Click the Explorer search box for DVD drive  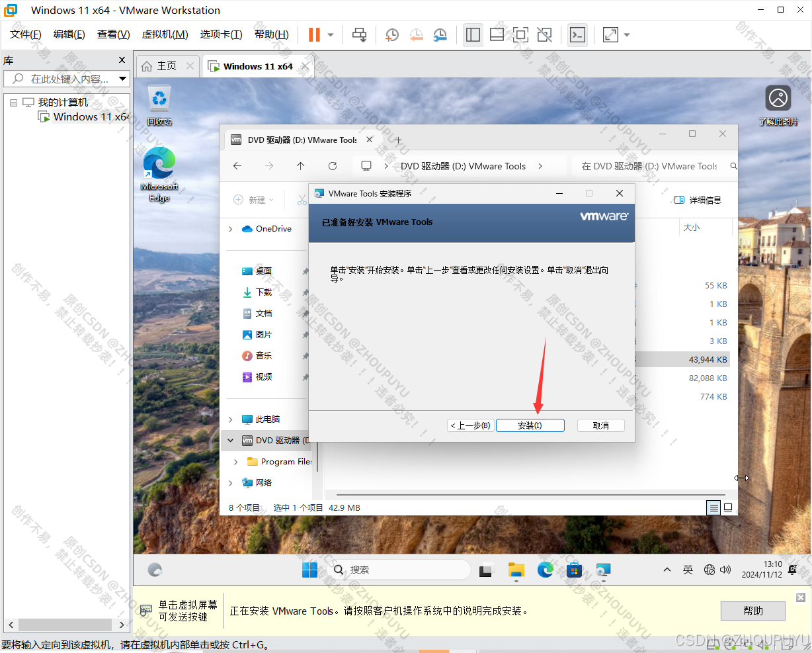tap(655, 166)
